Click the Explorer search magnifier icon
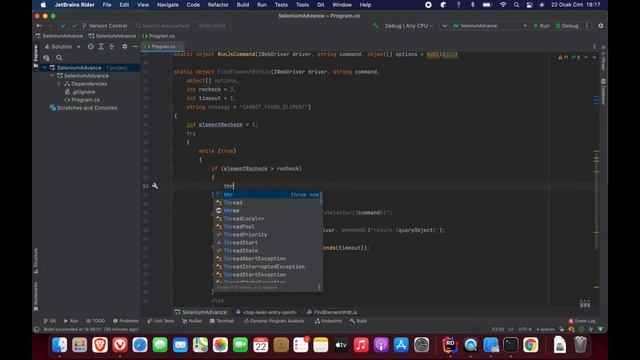The height and width of the screenshot is (360, 640). (x=59, y=58)
